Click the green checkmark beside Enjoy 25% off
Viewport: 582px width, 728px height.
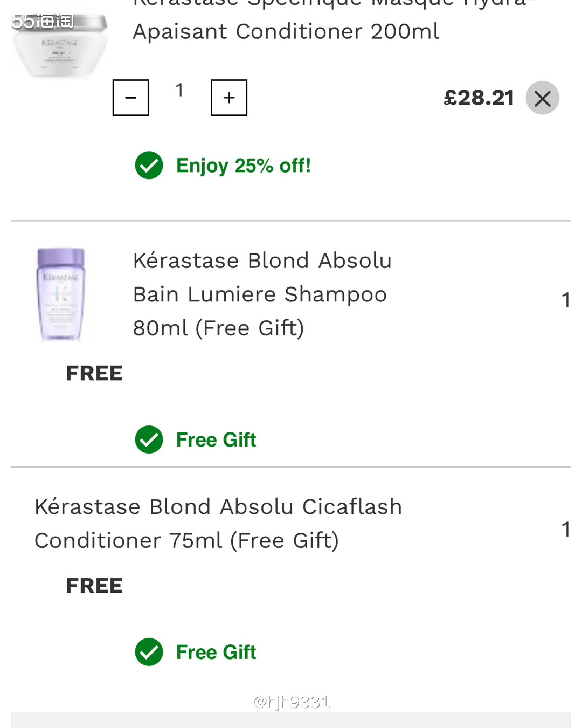pyautogui.click(x=148, y=166)
